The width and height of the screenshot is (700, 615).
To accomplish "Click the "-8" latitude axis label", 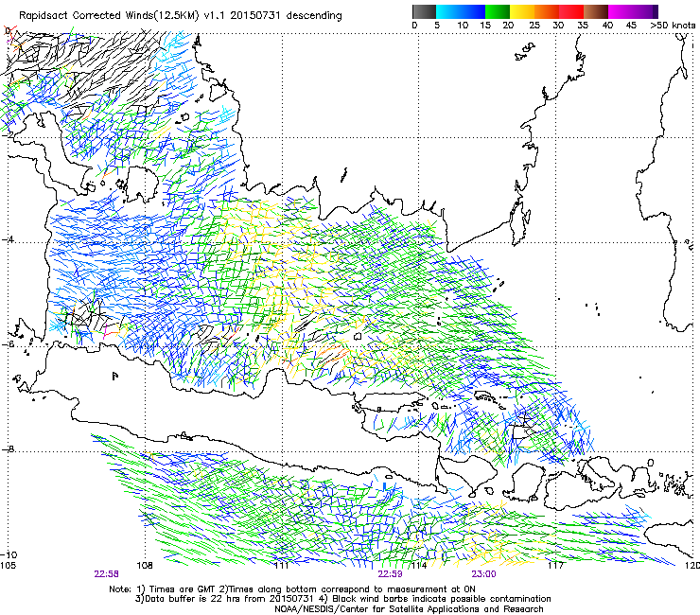I will (8, 448).
